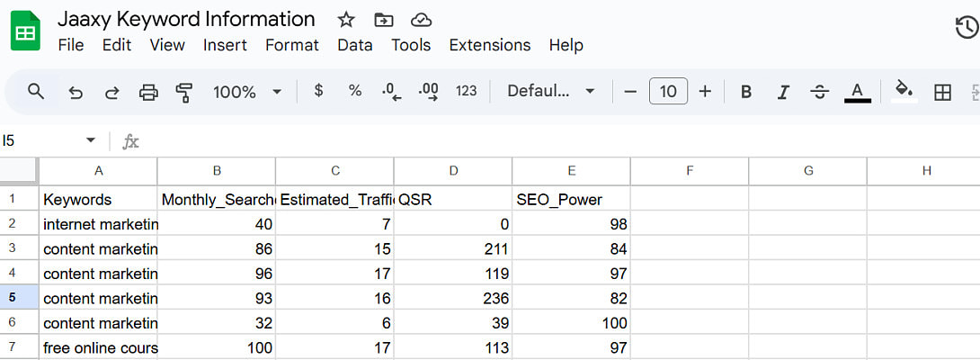The height and width of the screenshot is (360, 980).
Task: Open the Google Sheets home icon
Action: tap(26, 31)
